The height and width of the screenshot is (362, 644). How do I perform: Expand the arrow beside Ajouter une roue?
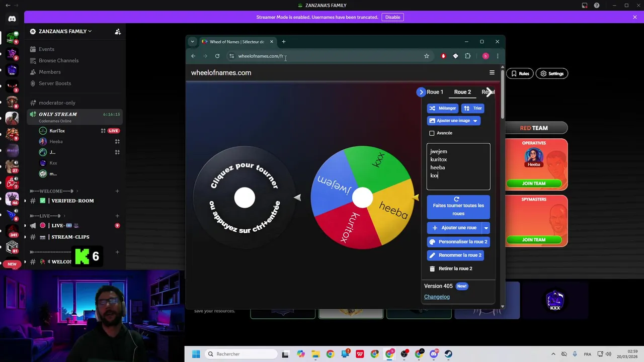point(486,228)
